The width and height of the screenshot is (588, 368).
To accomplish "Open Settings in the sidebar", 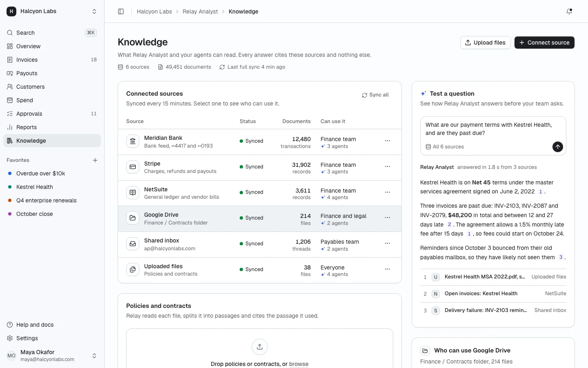I will click(x=52, y=338).
